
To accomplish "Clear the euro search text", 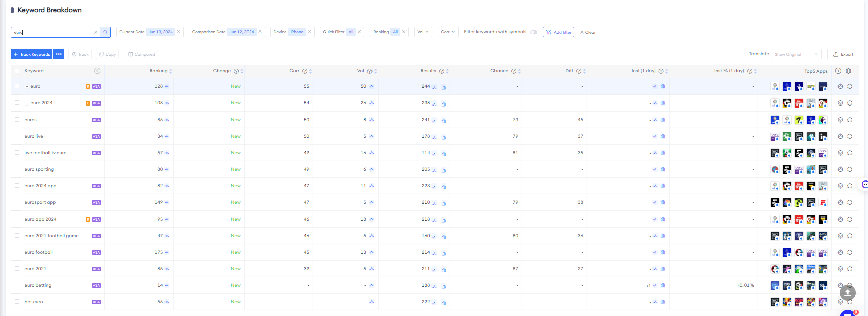I will (x=96, y=32).
